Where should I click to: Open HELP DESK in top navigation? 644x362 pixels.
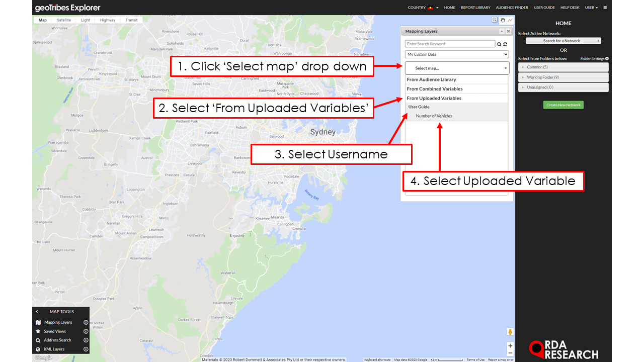[x=570, y=8]
